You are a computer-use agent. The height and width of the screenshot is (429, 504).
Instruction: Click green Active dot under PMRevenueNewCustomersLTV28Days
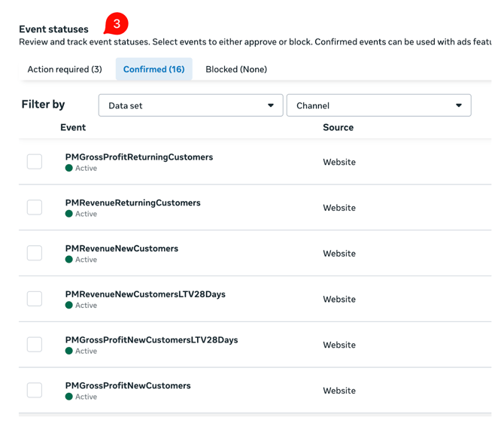point(69,306)
